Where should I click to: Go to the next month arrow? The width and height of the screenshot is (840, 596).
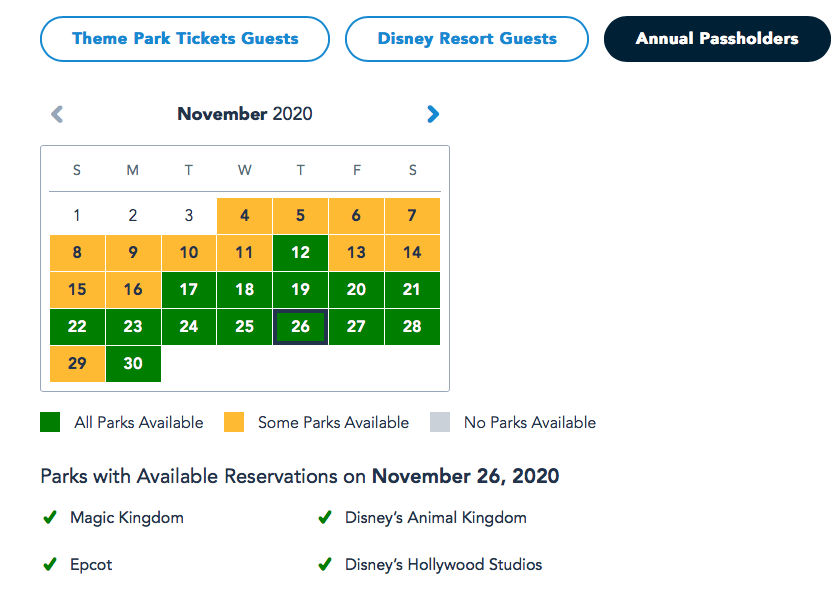(433, 114)
